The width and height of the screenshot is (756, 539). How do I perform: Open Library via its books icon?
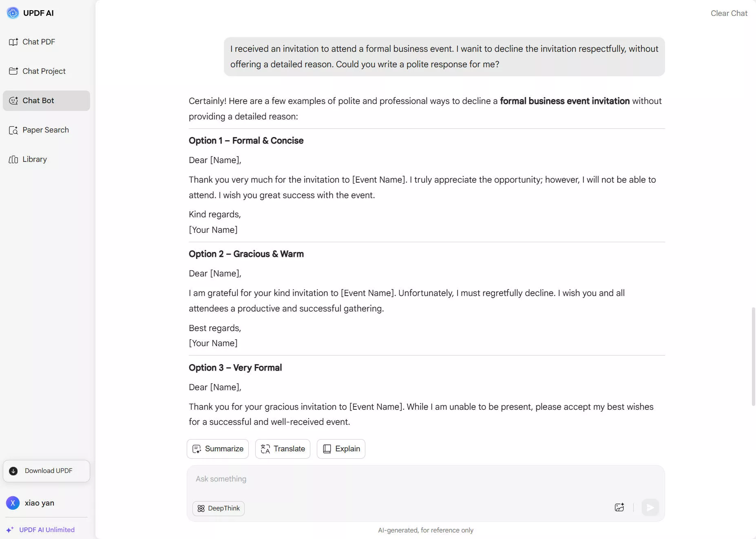point(13,159)
